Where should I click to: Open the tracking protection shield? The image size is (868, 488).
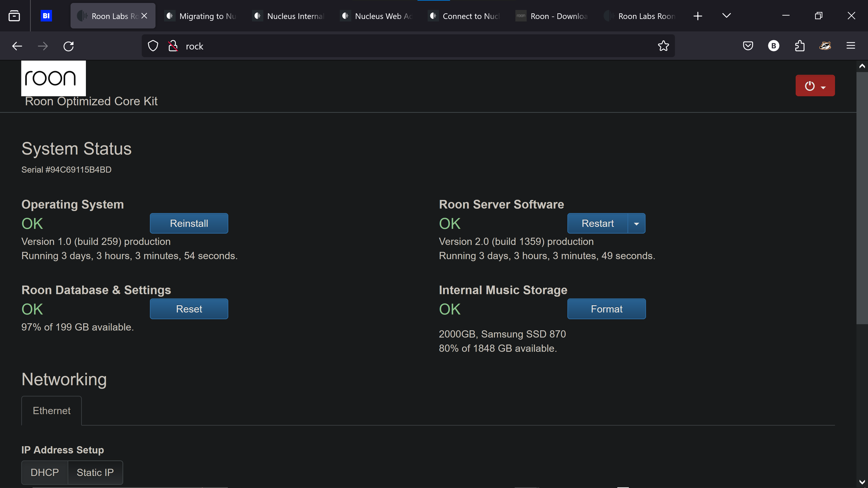point(153,46)
